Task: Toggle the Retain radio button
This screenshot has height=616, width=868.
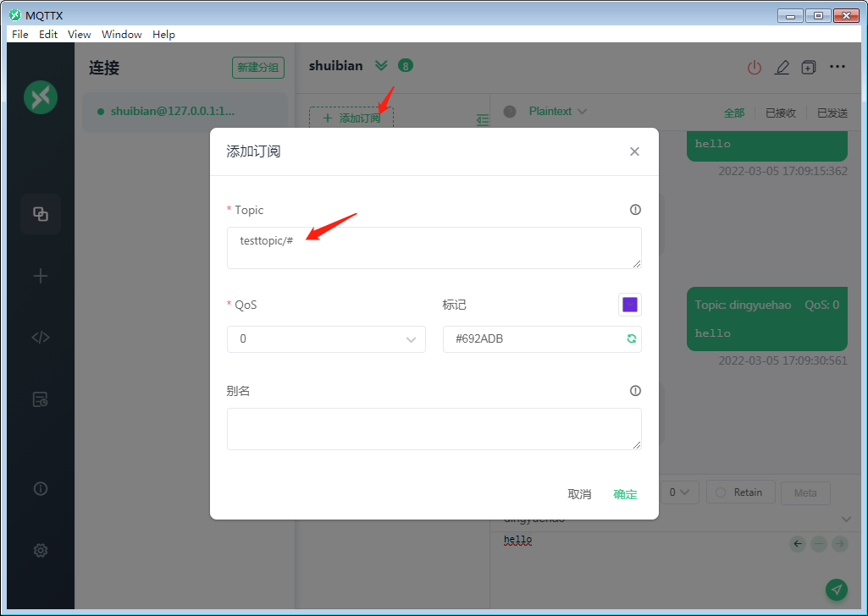Action: [720, 492]
